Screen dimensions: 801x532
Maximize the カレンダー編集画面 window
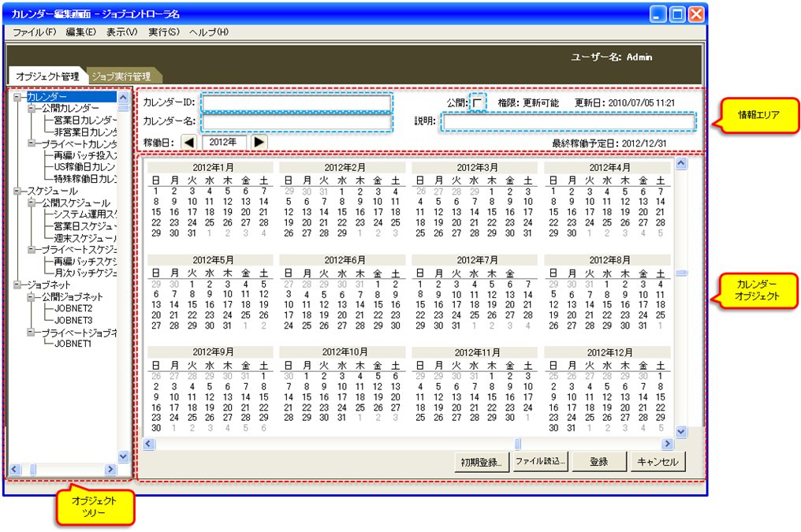pos(677,14)
